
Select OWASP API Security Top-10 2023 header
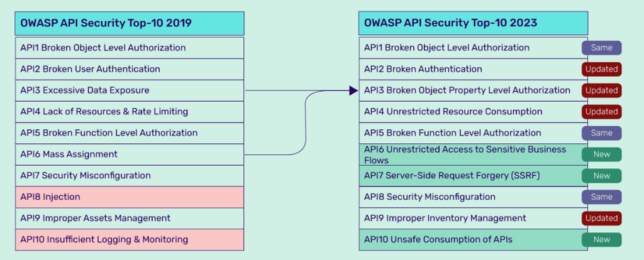pos(473,23)
